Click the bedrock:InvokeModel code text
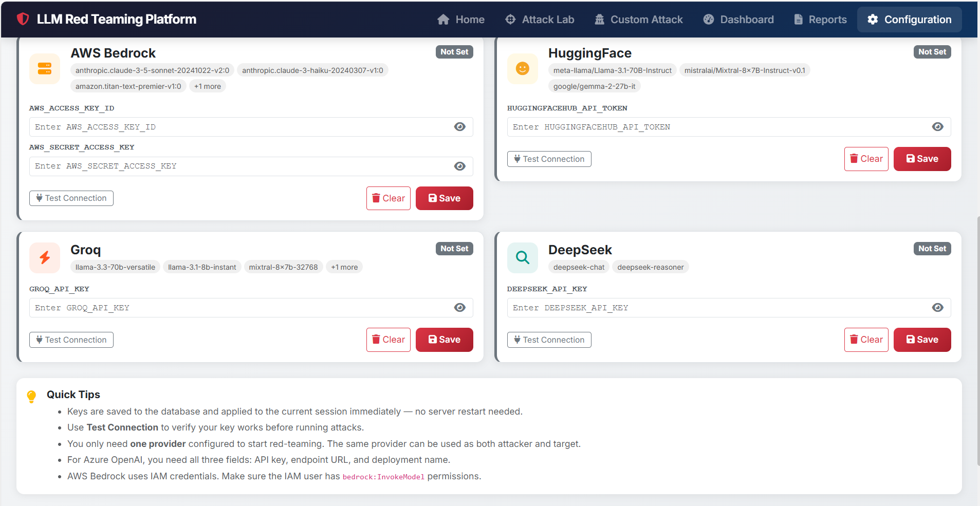The width and height of the screenshot is (980, 506). [x=383, y=477]
